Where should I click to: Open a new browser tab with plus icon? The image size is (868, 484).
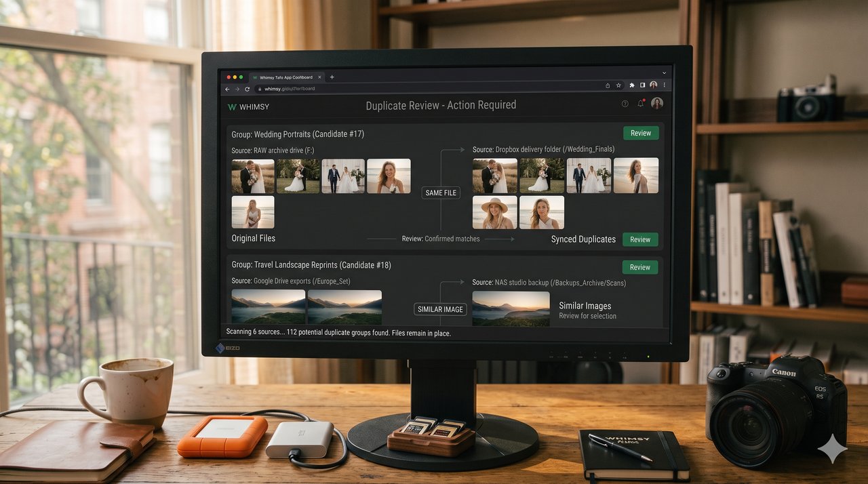pyautogui.click(x=332, y=77)
